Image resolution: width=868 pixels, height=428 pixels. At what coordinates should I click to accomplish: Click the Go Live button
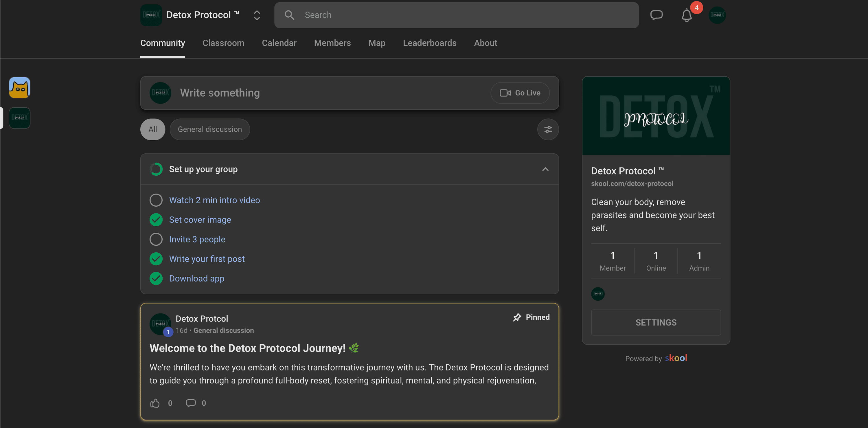coord(520,93)
